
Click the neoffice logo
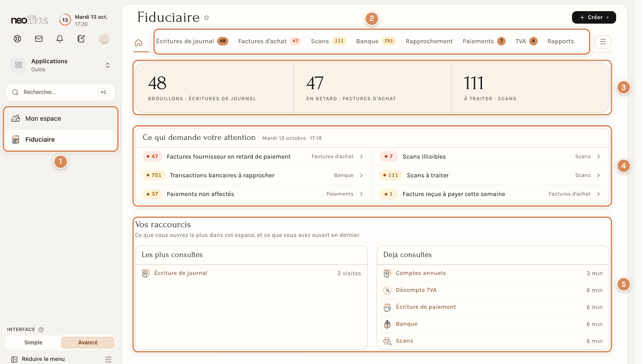(29, 20)
